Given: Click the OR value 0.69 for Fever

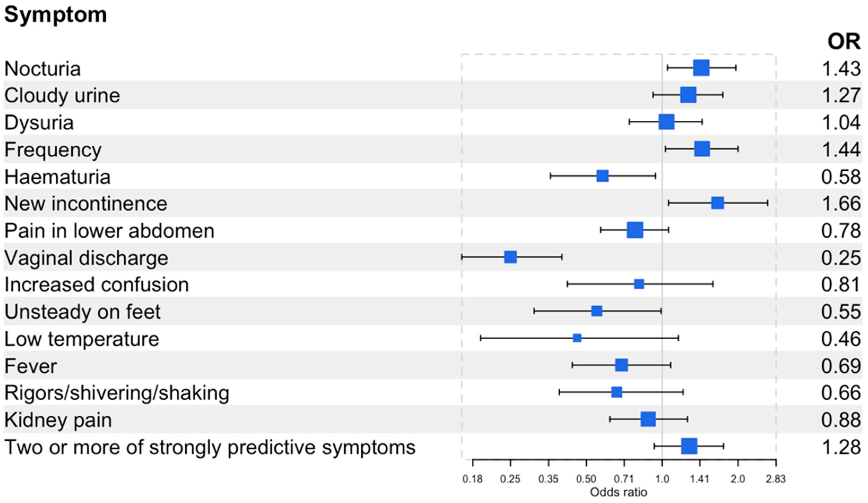Looking at the screenshot, I should [x=841, y=366].
